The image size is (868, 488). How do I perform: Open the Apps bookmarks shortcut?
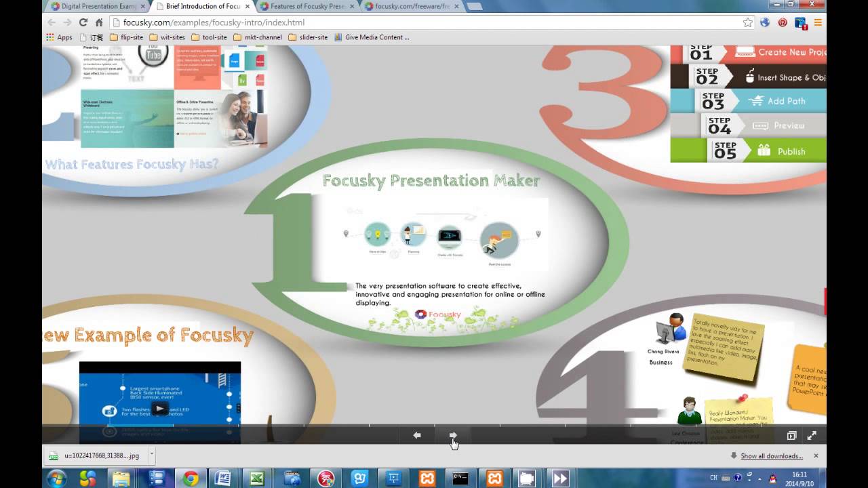pos(59,37)
